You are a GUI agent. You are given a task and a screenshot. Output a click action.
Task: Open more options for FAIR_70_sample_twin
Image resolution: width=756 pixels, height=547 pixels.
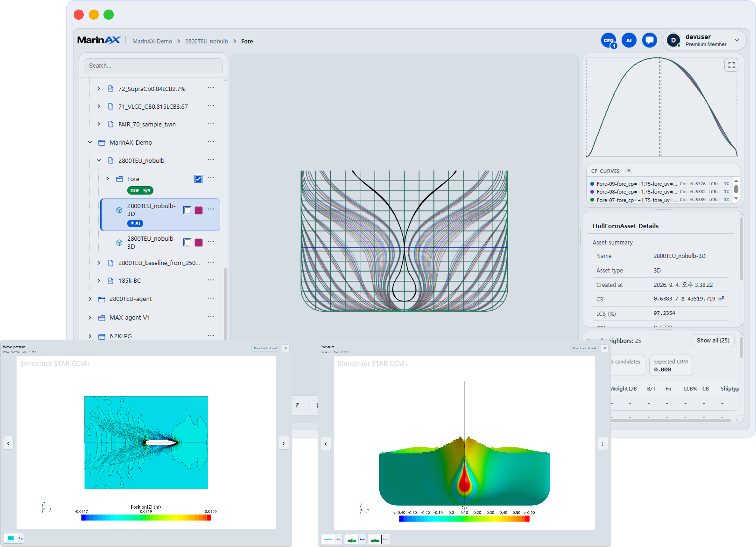point(211,124)
